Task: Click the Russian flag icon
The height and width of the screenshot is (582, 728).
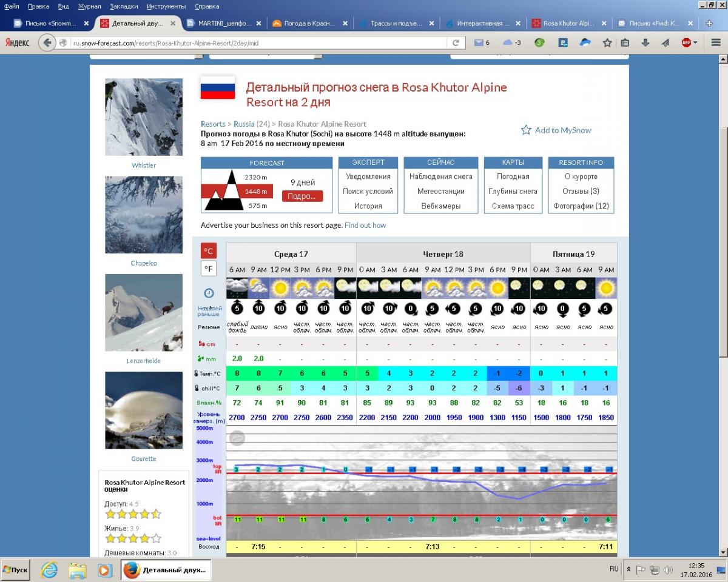Action: point(218,87)
